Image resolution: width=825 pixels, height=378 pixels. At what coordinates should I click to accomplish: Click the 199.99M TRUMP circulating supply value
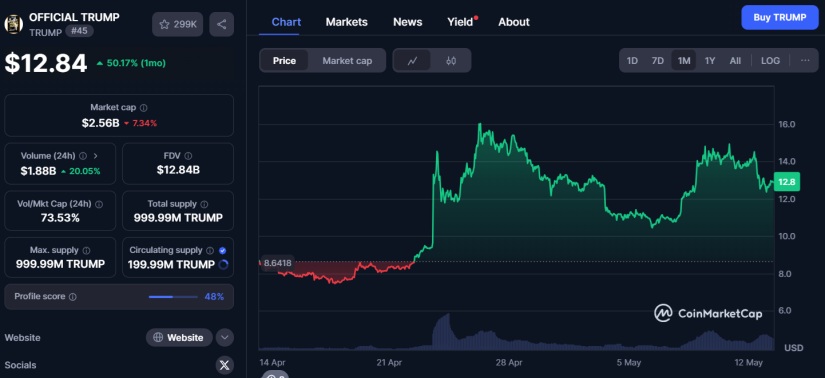click(171, 264)
